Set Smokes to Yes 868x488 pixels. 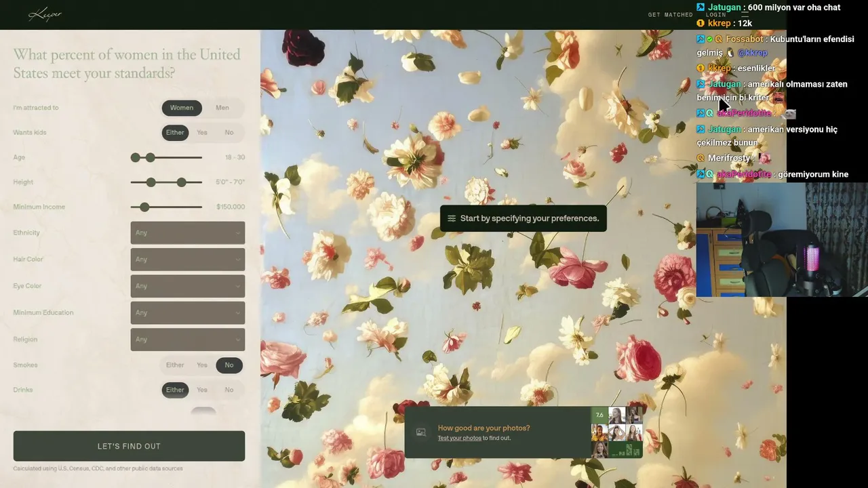point(202,365)
